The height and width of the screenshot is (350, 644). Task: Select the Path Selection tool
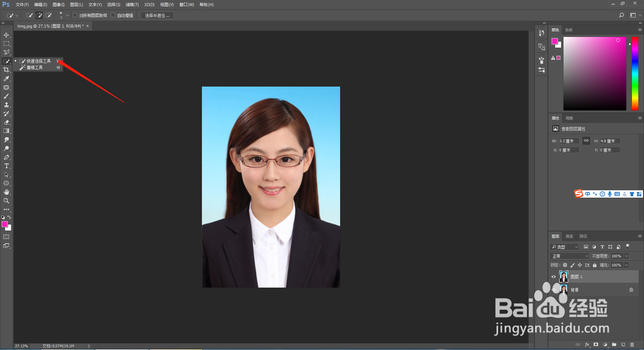(6, 174)
